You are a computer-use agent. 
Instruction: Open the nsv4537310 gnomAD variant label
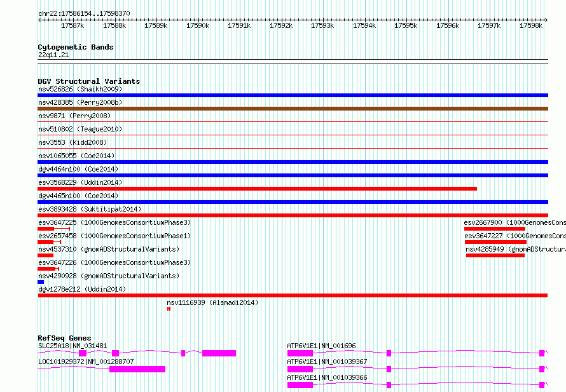tap(109, 249)
